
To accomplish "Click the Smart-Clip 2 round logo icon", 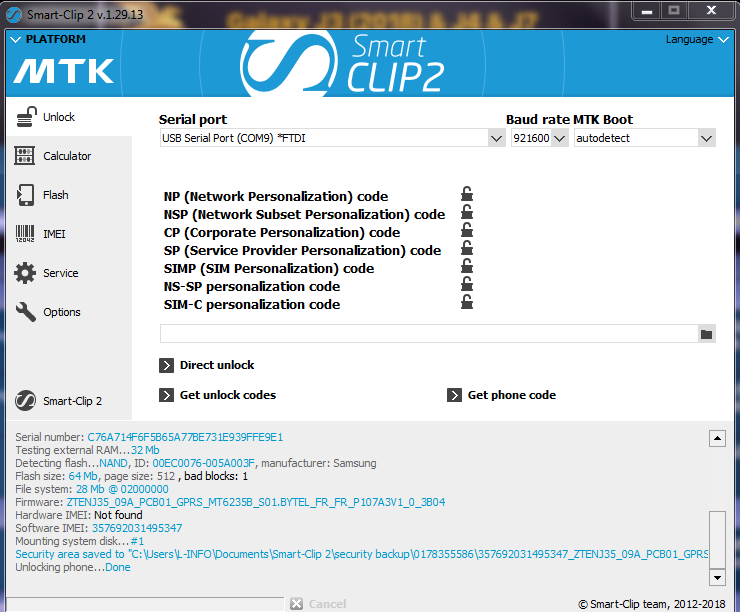I will (25, 401).
